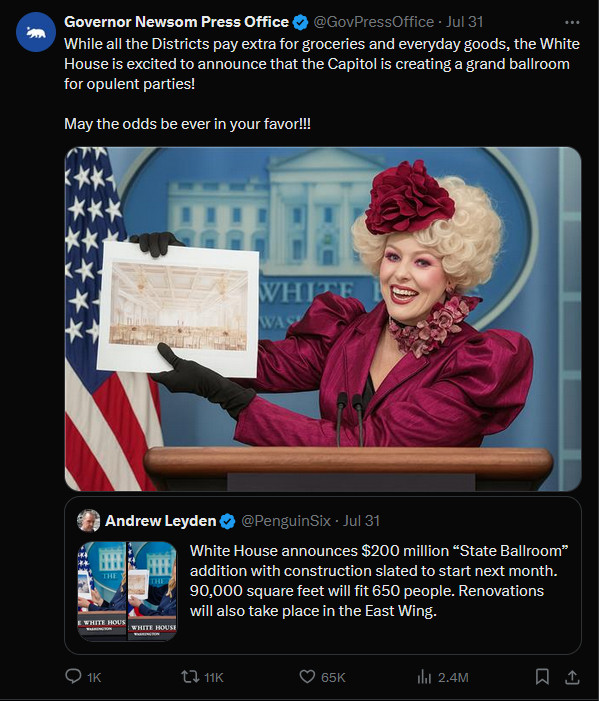Open the share post icon
This screenshot has width=599, height=701.
pyautogui.click(x=572, y=677)
